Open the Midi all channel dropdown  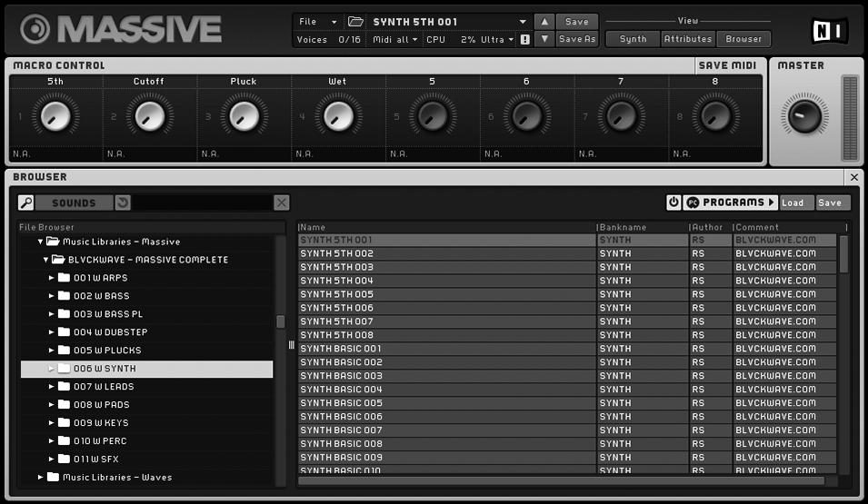click(395, 40)
